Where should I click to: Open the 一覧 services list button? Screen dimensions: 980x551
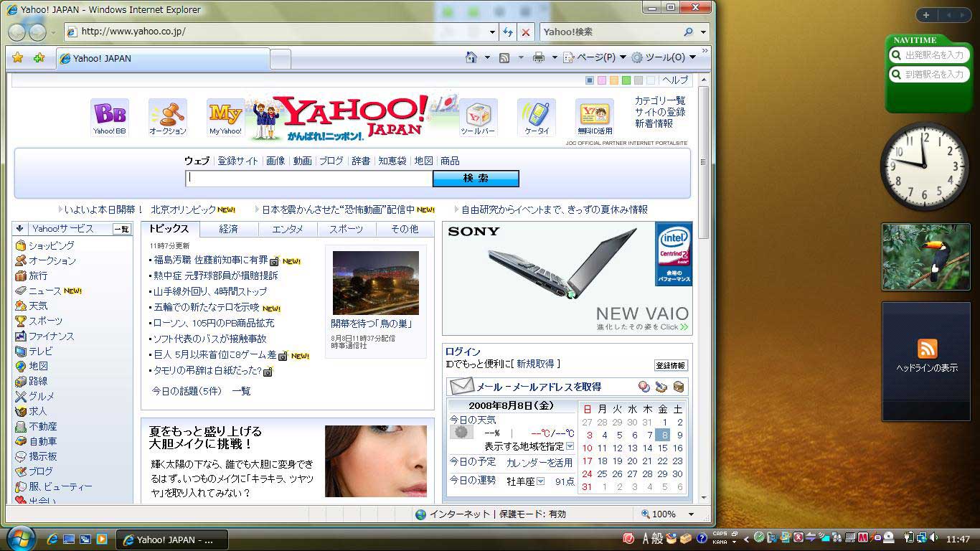(122, 229)
